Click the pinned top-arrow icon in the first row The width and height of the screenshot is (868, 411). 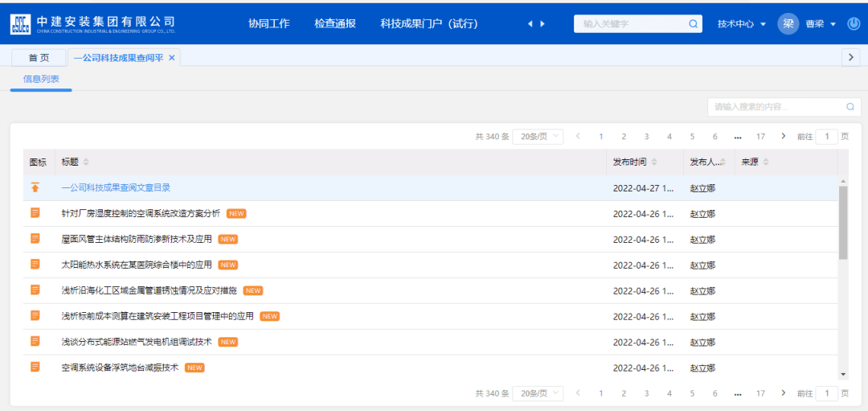[x=35, y=187]
